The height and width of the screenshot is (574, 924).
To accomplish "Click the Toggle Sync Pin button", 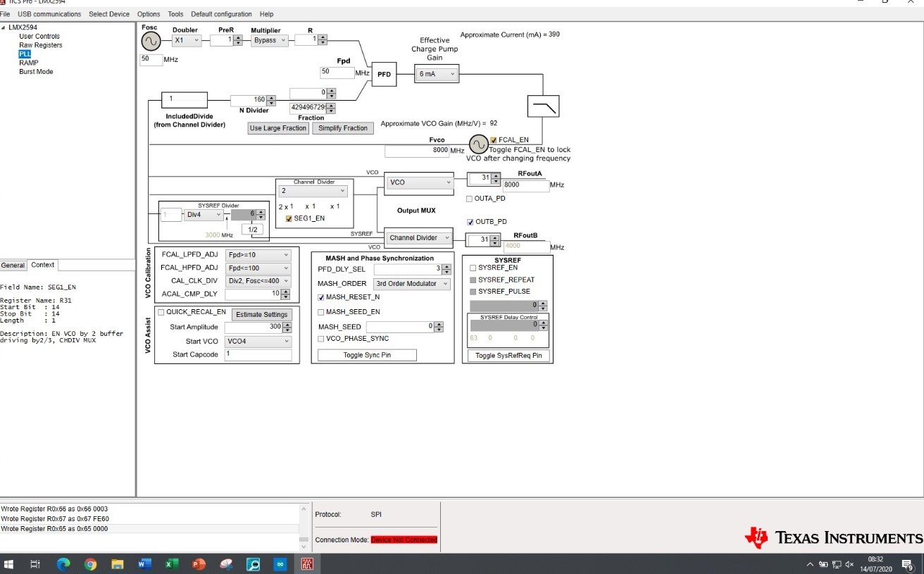I will pyautogui.click(x=367, y=355).
